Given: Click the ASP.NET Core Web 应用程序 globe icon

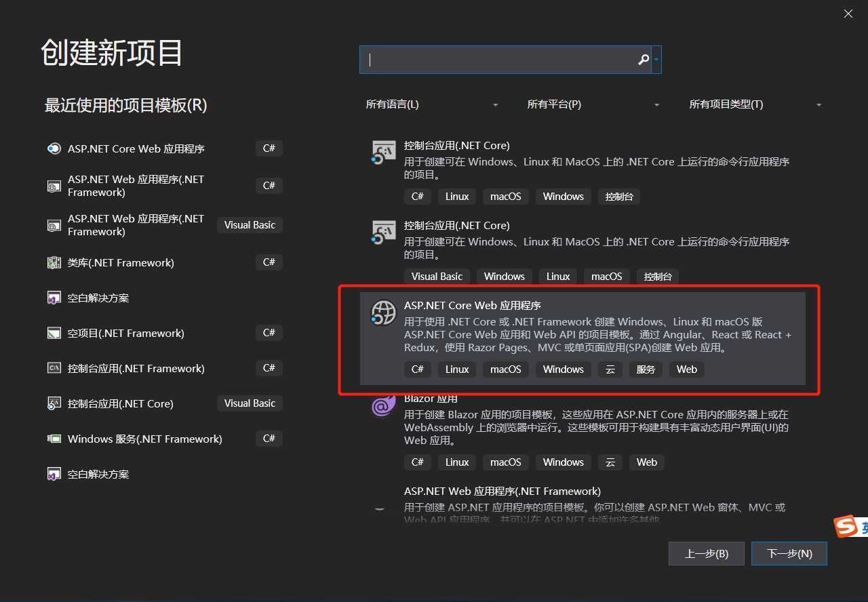Looking at the screenshot, I should click(383, 313).
